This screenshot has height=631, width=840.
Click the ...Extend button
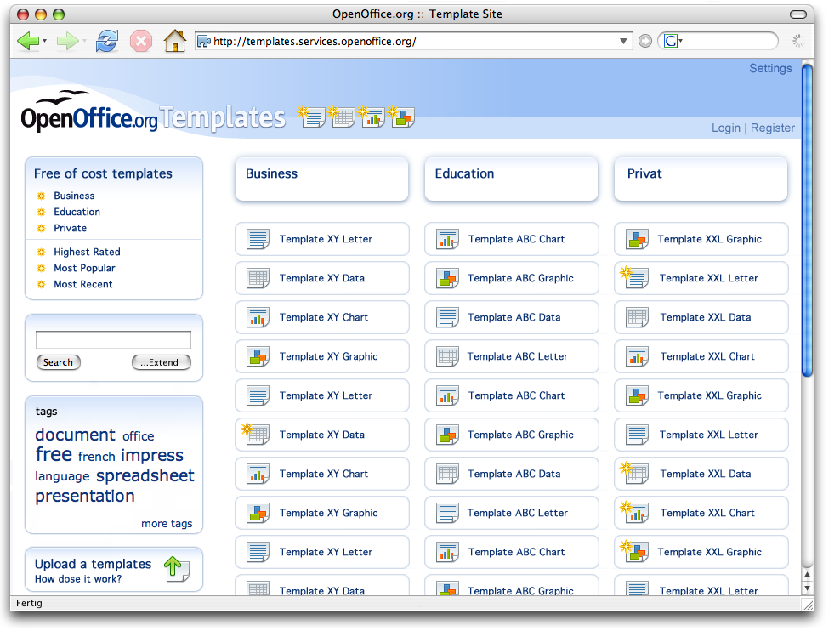[161, 362]
